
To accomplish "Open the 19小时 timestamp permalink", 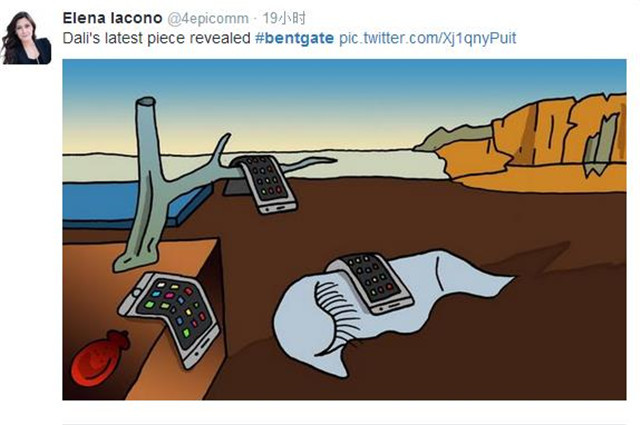I will 284,18.
